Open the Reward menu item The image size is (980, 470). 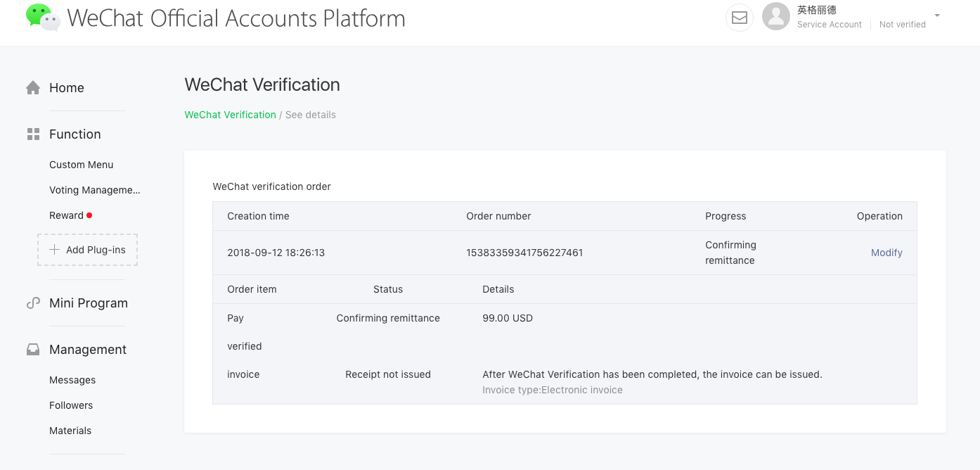click(66, 215)
